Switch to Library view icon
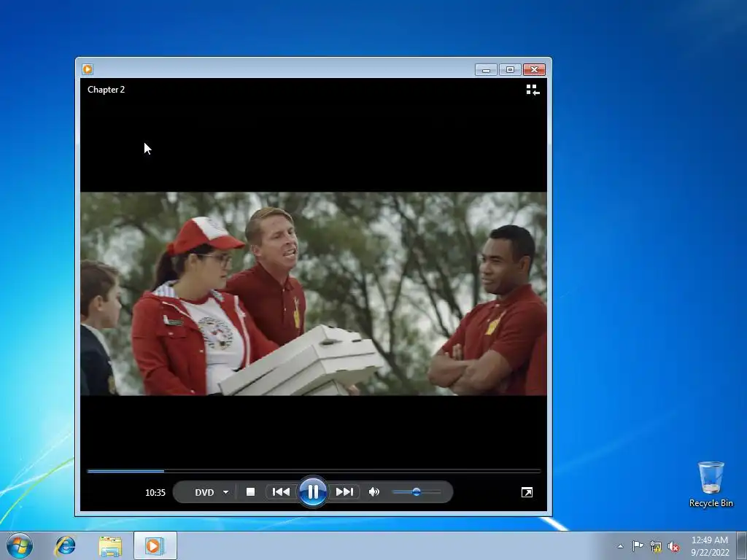The height and width of the screenshot is (560, 747). click(x=533, y=90)
